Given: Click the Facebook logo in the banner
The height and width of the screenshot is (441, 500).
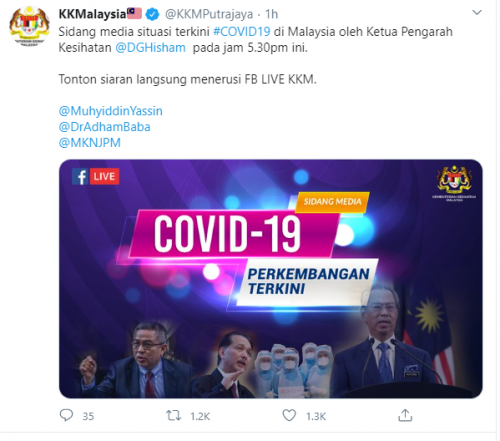Looking at the screenshot, I should tap(80, 177).
